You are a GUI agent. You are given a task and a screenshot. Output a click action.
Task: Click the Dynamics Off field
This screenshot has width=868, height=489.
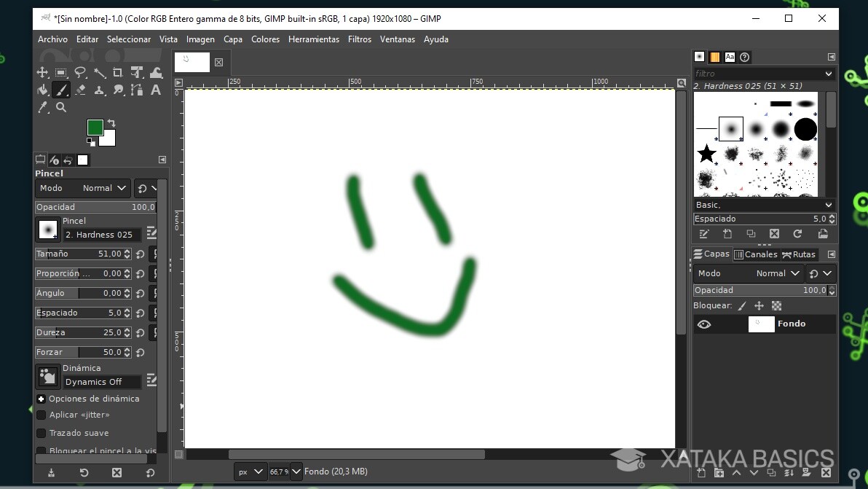[102, 382]
